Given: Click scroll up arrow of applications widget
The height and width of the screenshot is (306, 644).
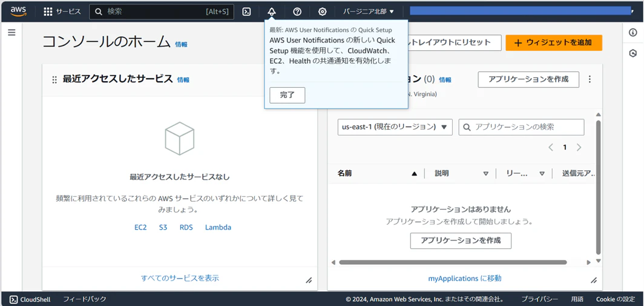Looking at the screenshot, I should pos(599,115).
